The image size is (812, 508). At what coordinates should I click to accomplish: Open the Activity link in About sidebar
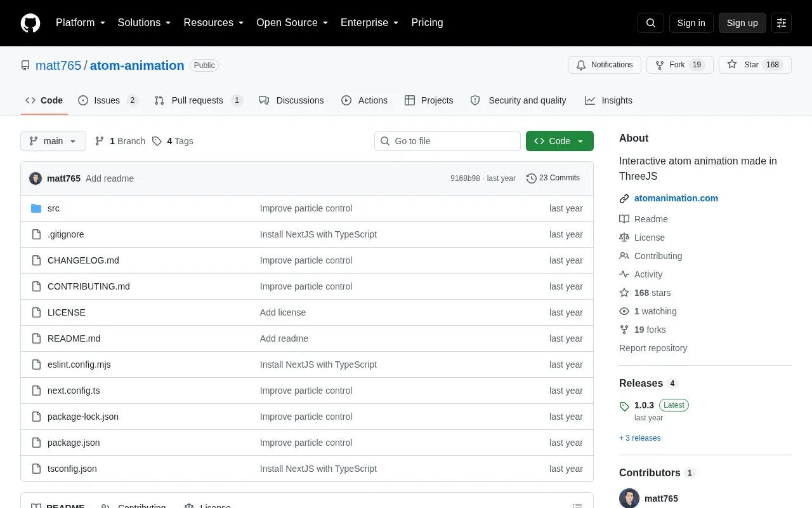(x=641, y=274)
